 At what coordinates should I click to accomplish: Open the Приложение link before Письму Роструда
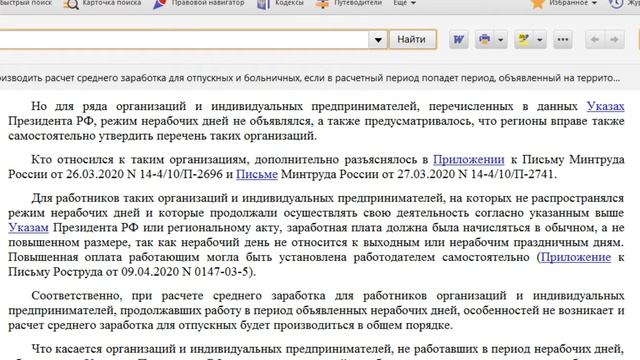[x=576, y=257]
